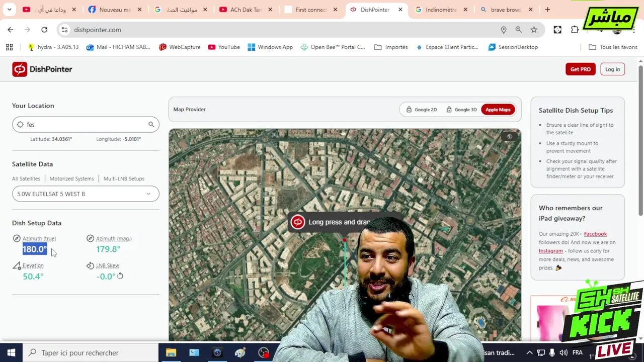Open a new browser tab with plus
The height and width of the screenshot is (362, 644).
[x=547, y=10]
